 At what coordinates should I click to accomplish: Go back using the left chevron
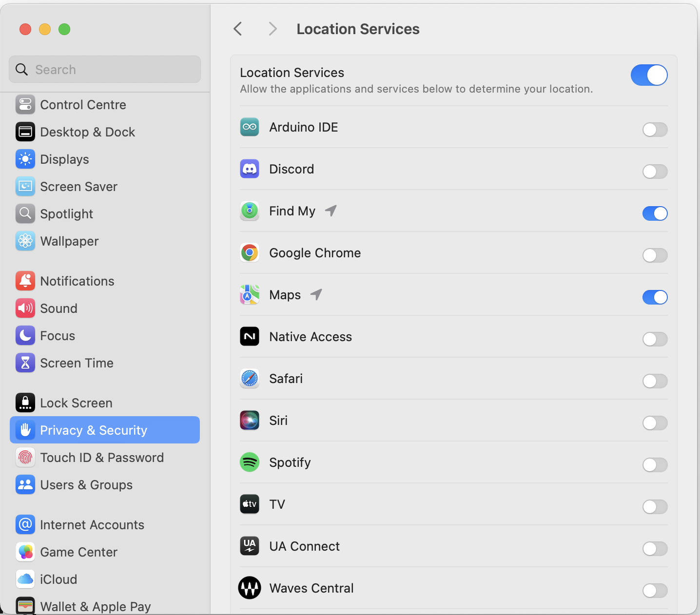tap(238, 29)
